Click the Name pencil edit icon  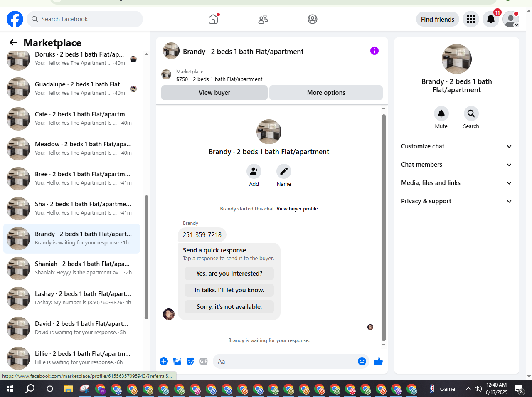[x=284, y=171]
